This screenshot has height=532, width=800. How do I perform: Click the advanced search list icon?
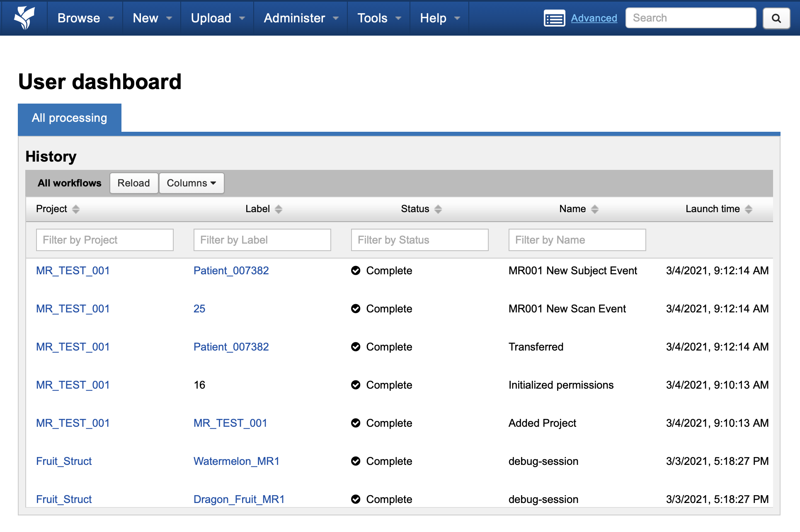click(x=554, y=18)
